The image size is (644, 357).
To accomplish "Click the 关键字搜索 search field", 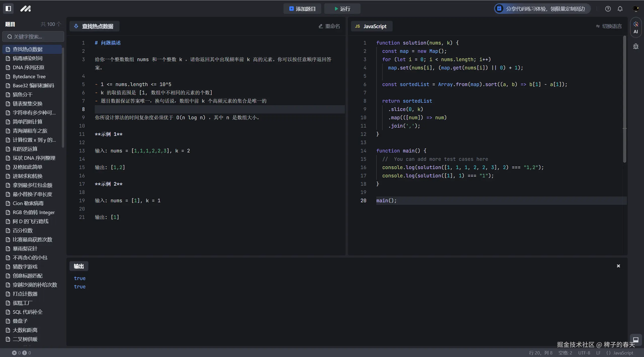I will point(33,37).
